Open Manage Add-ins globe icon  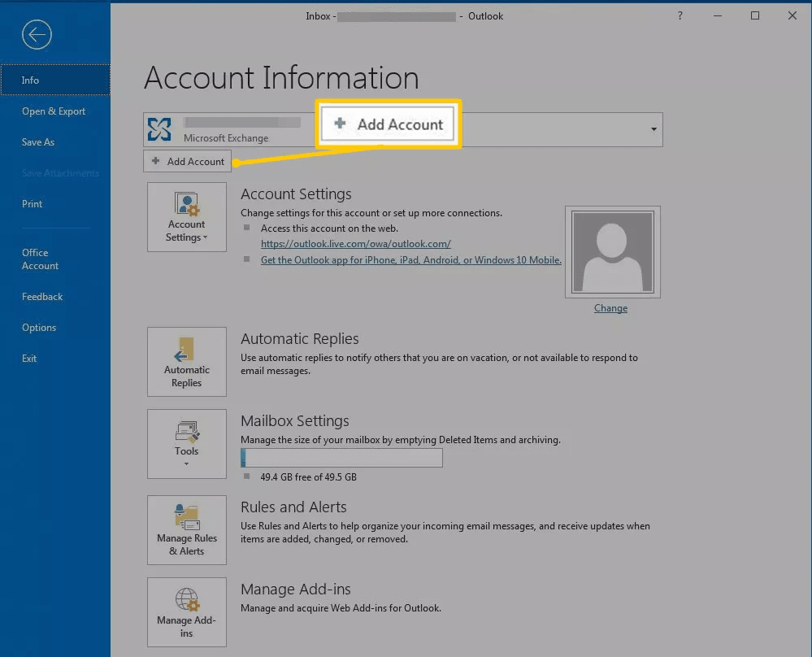coord(187,612)
